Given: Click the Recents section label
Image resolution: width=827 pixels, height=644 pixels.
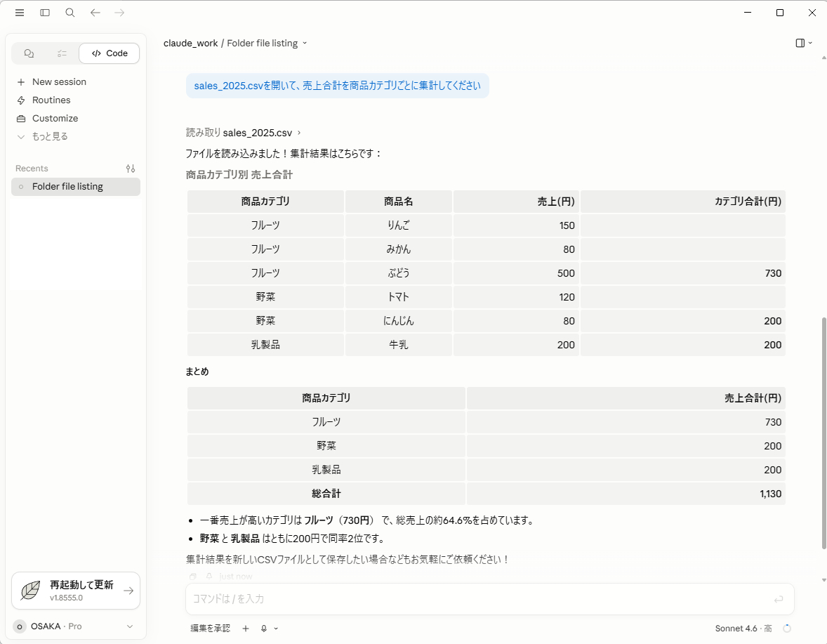Looking at the screenshot, I should tap(32, 169).
